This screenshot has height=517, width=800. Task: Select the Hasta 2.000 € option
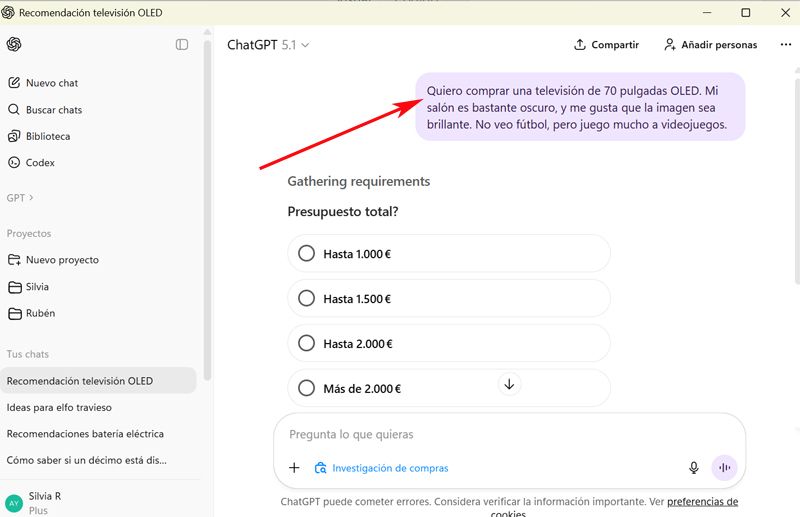click(449, 343)
